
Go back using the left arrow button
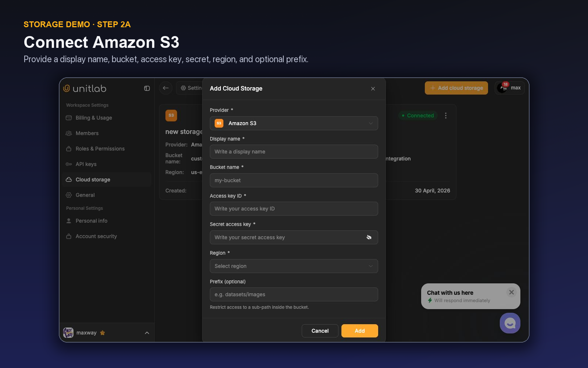tap(166, 88)
